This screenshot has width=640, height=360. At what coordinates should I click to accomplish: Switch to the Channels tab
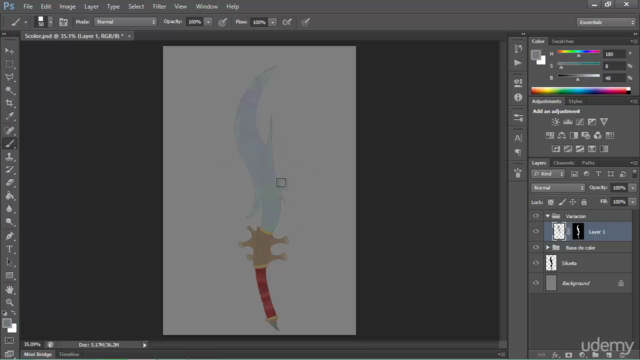click(x=564, y=163)
